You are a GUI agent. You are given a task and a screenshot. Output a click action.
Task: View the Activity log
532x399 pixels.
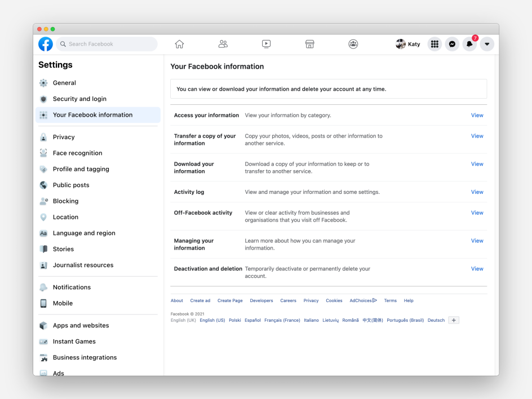[477, 192]
